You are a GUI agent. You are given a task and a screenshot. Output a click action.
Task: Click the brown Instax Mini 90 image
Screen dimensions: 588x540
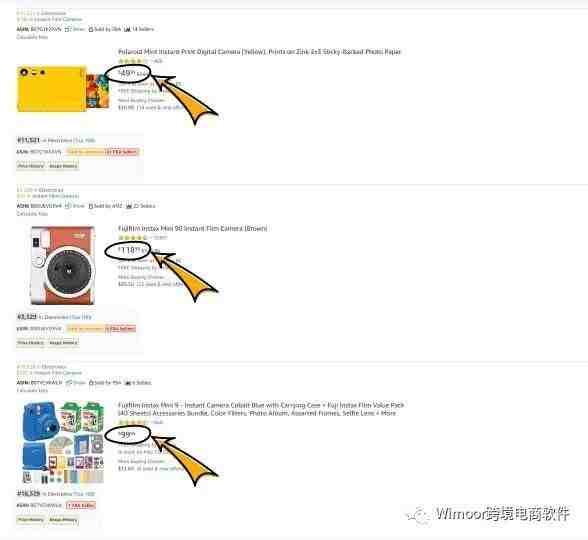coord(63,265)
